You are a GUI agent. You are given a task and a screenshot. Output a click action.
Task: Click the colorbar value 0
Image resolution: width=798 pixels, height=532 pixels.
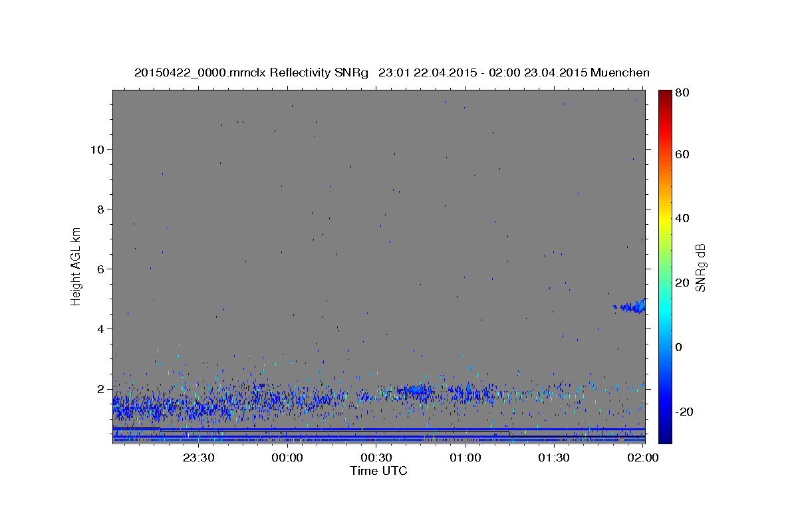678,347
